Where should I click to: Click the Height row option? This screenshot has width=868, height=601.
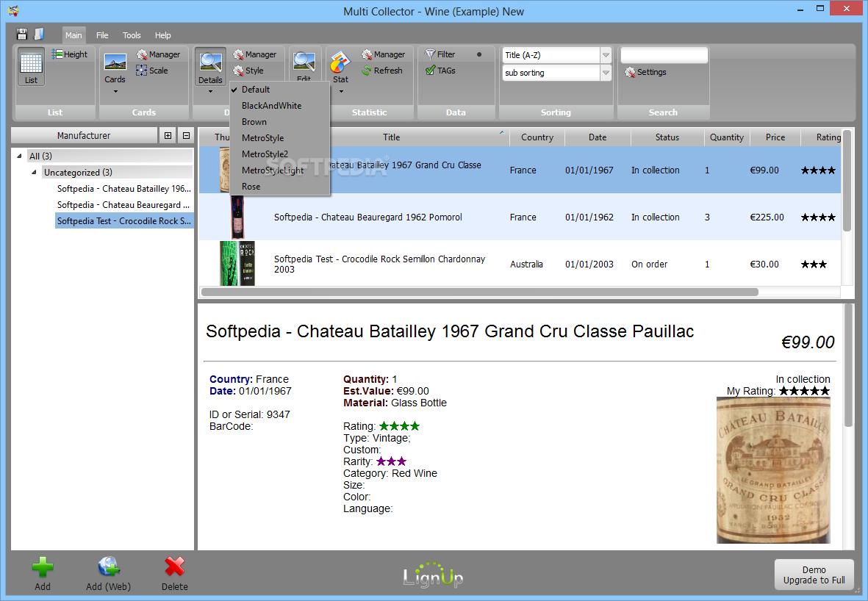tap(70, 54)
